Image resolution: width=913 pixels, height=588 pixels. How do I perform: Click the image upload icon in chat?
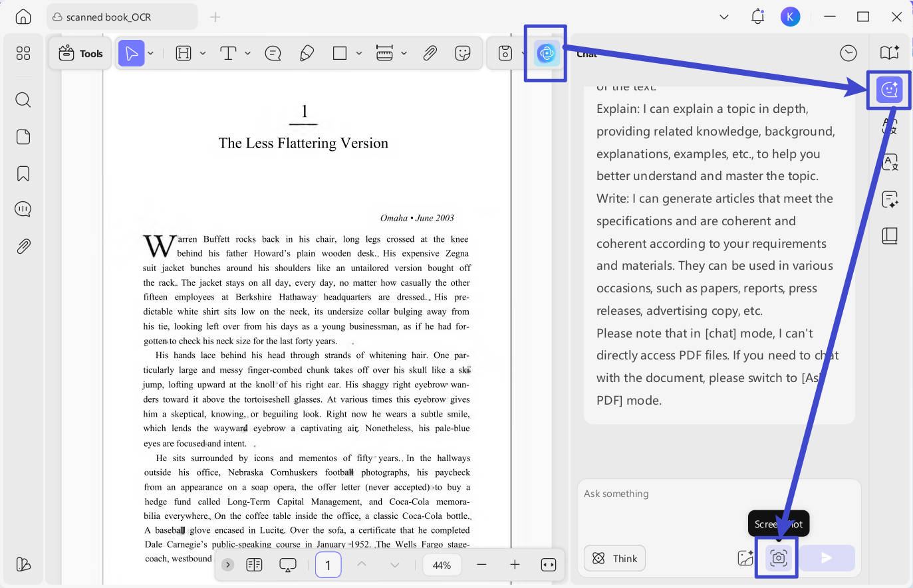pos(745,558)
